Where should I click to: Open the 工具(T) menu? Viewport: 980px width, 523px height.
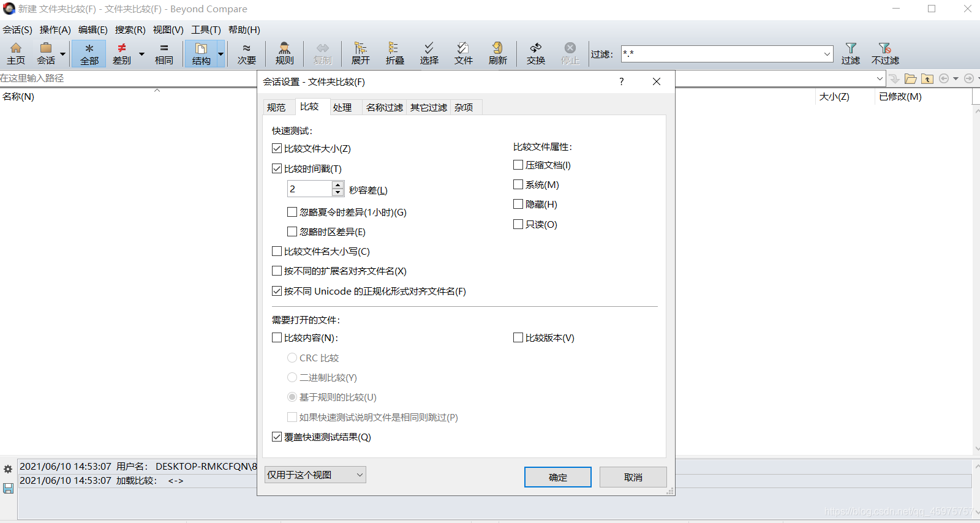(x=206, y=29)
